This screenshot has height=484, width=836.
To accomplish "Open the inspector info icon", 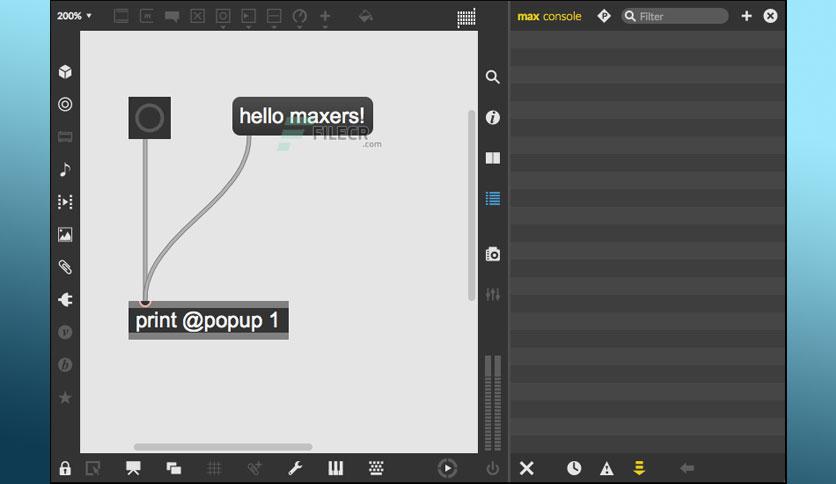I will [493, 117].
